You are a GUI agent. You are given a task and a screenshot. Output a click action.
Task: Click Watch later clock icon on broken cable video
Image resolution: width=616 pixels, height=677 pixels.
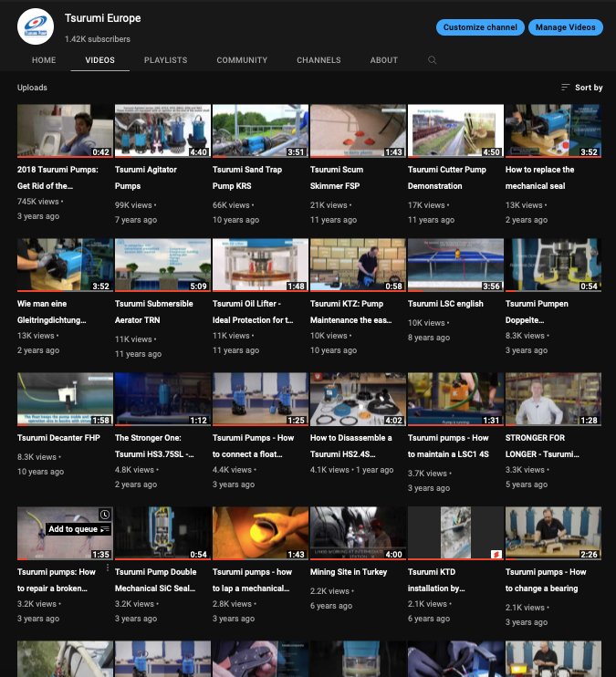(105, 515)
